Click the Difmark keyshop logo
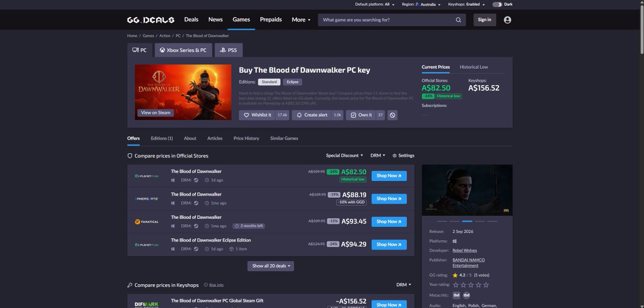The width and height of the screenshot is (644, 308). pyautogui.click(x=147, y=305)
